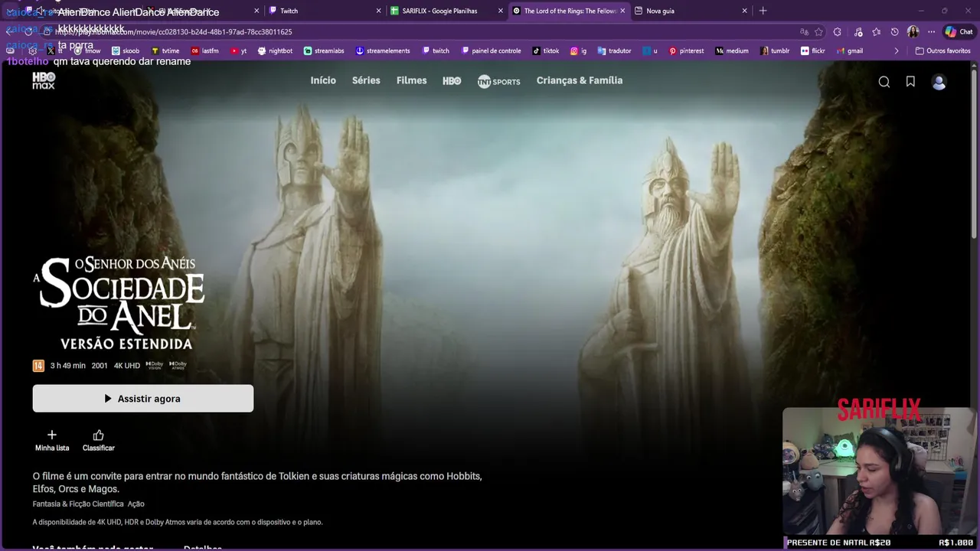This screenshot has height=551, width=980.
Task: Open Séries in HBO Max navigation
Action: point(366,80)
